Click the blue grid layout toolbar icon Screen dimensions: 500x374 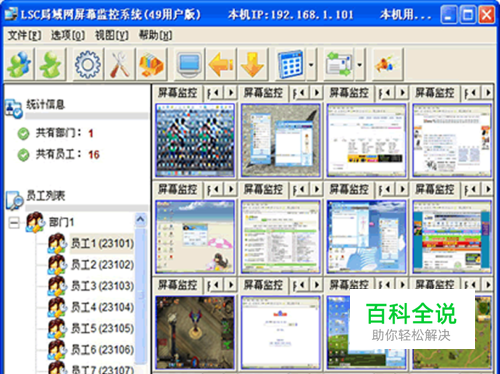(291, 64)
